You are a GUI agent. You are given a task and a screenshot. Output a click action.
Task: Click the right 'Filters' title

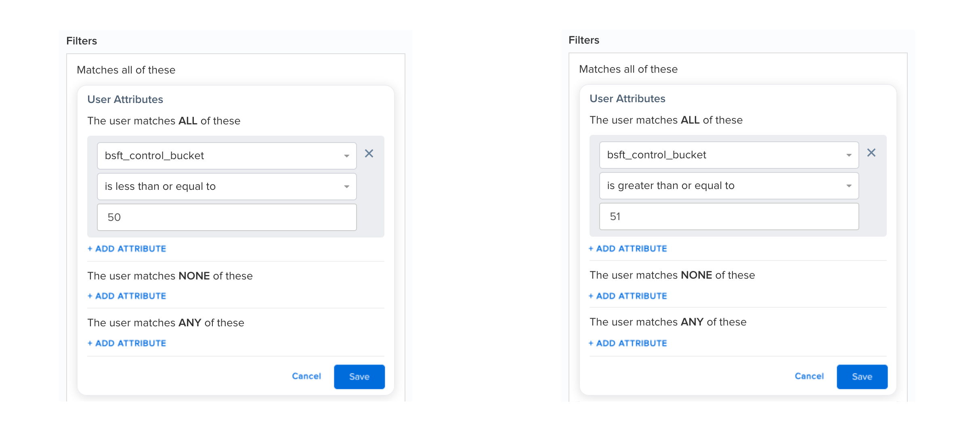coord(584,40)
